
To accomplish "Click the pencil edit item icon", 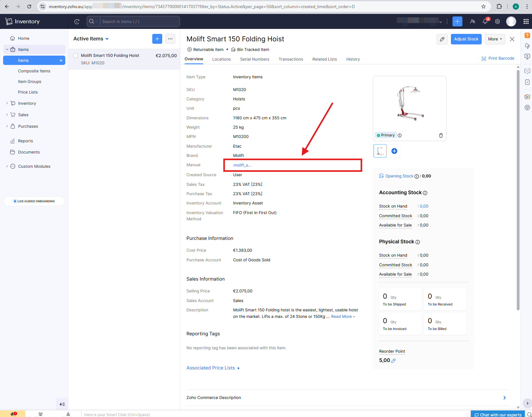I will pos(442,39).
